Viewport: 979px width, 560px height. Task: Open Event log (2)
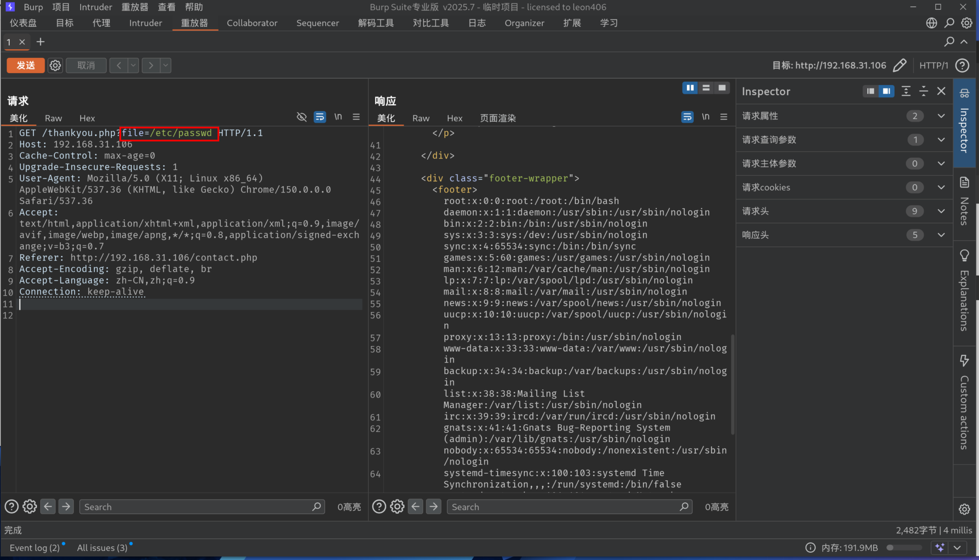(x=35, y=547)
